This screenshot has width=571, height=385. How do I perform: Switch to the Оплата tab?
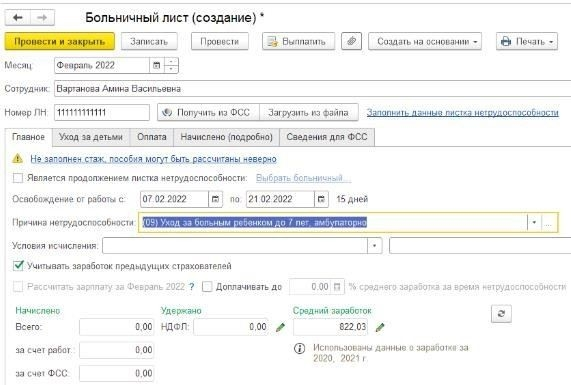[152, 137]
